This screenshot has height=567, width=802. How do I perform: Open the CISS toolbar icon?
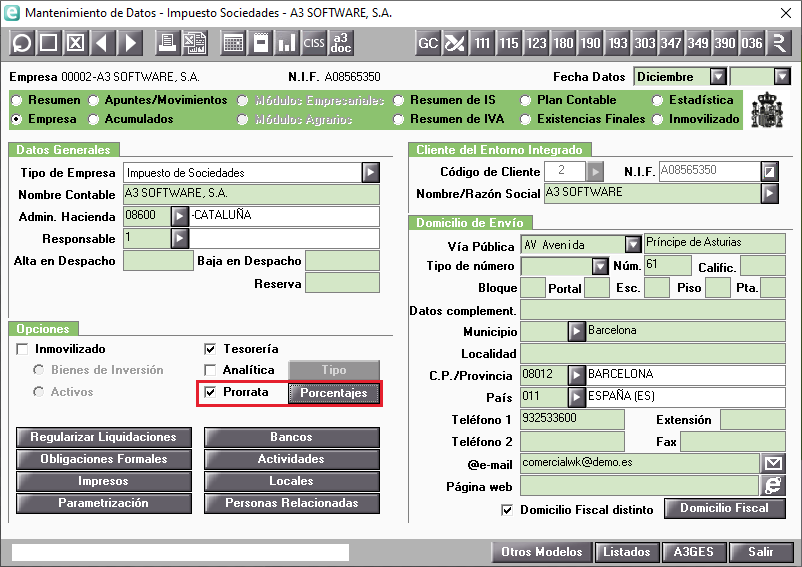pos(314,43)
